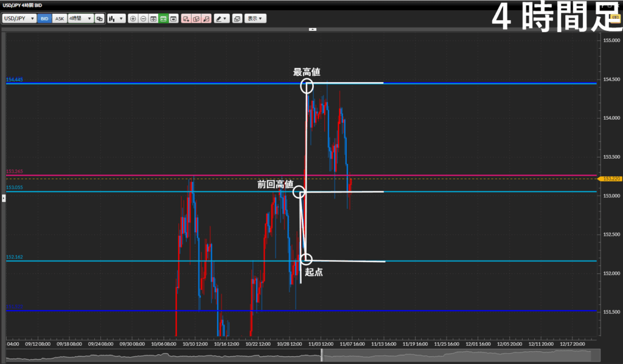Switch chart to ASK prices
The width and height of the screenshot is (623, 364).
(59, 19)
